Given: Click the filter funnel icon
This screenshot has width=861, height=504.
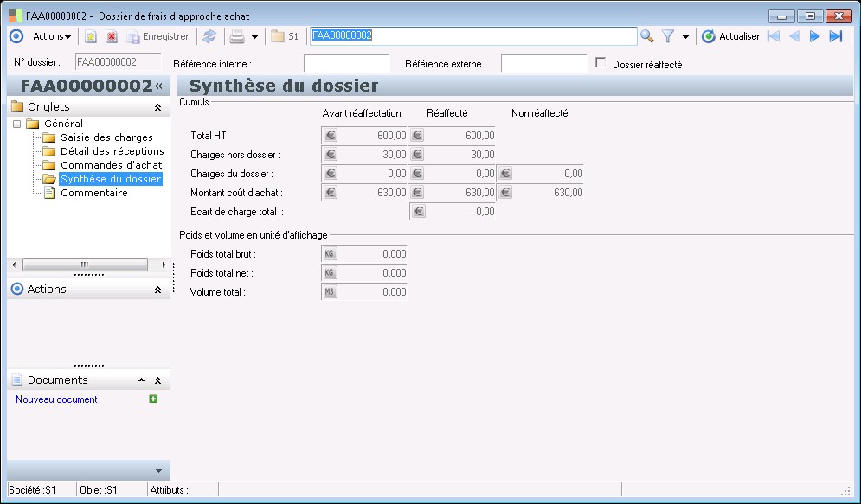Looking at the screenshot, I should [x=668, y=36].
